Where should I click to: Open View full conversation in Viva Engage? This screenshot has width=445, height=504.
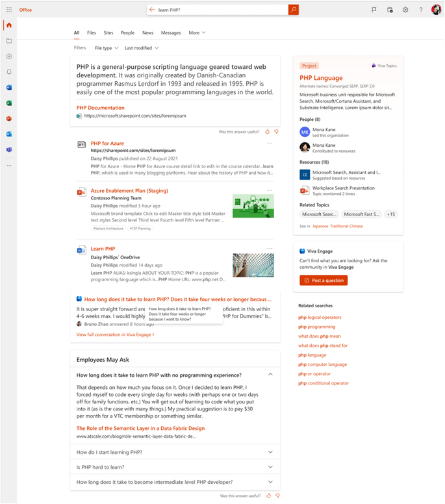click(115, 334)
